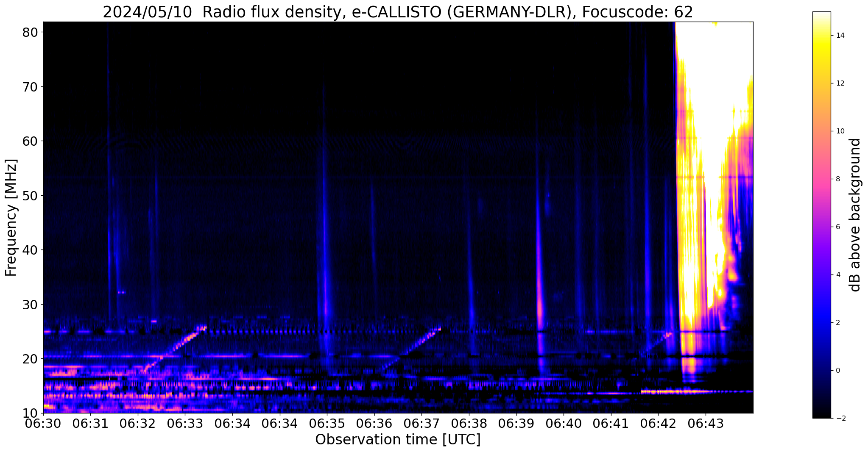Screen dimensions: 868x452
Task: Click the 06:39 time tick label
Action: (x=516, y=423)
